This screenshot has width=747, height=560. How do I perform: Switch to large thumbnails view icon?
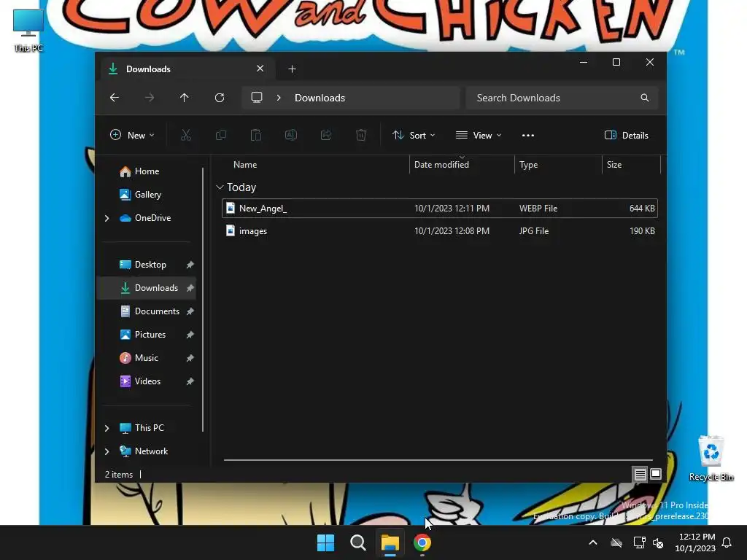[656, 474]
